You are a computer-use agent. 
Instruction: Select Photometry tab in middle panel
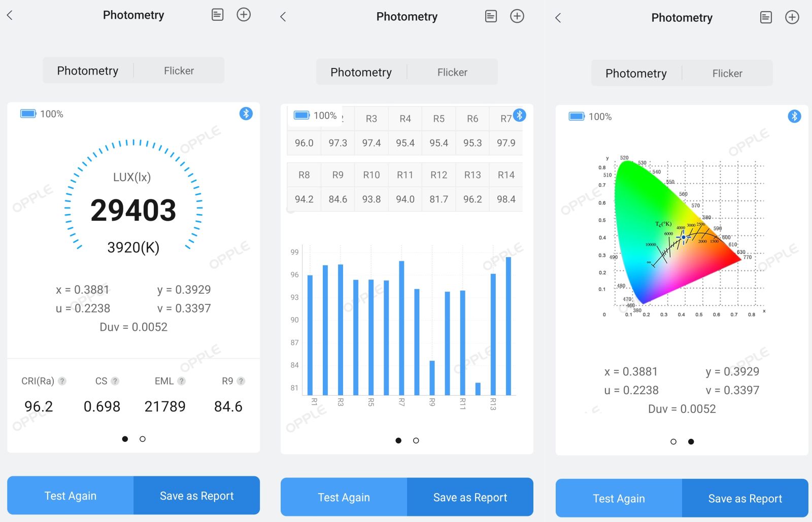(x=361, y=72)
